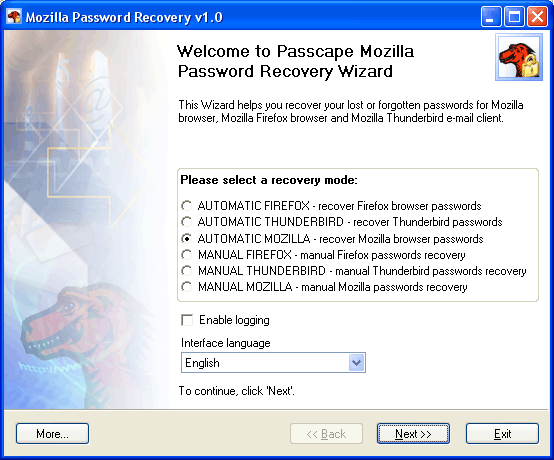Choose AUTOMATIC MOZILLA recovery mode
The height and width of the screenshot is (460, 554).
187,239
